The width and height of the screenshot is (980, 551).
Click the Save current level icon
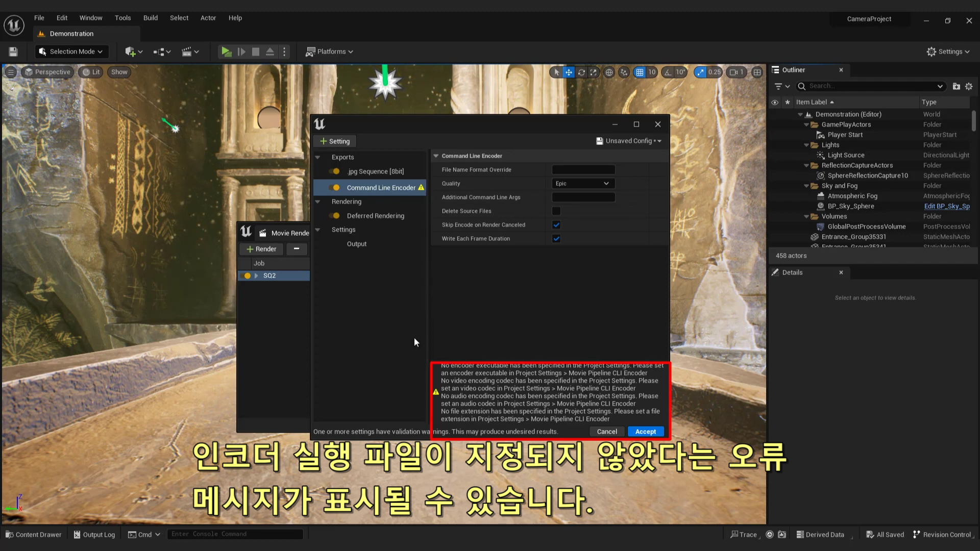(13, 52)
